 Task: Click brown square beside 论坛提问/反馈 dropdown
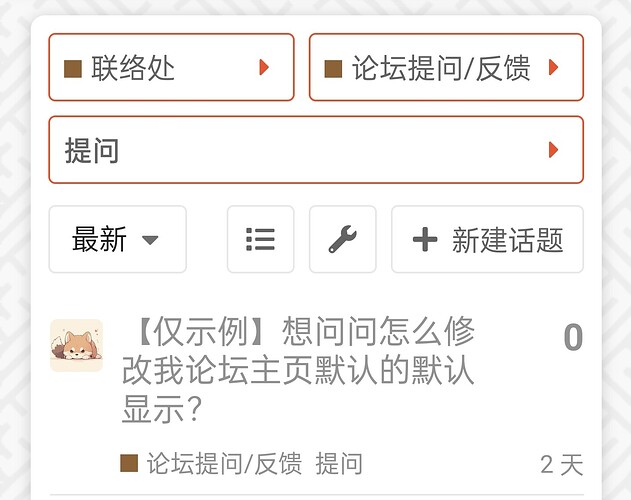point(333,68)
